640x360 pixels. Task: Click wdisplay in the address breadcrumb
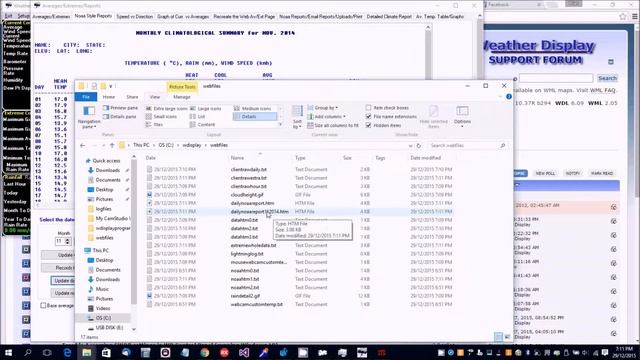pos(191,145)
